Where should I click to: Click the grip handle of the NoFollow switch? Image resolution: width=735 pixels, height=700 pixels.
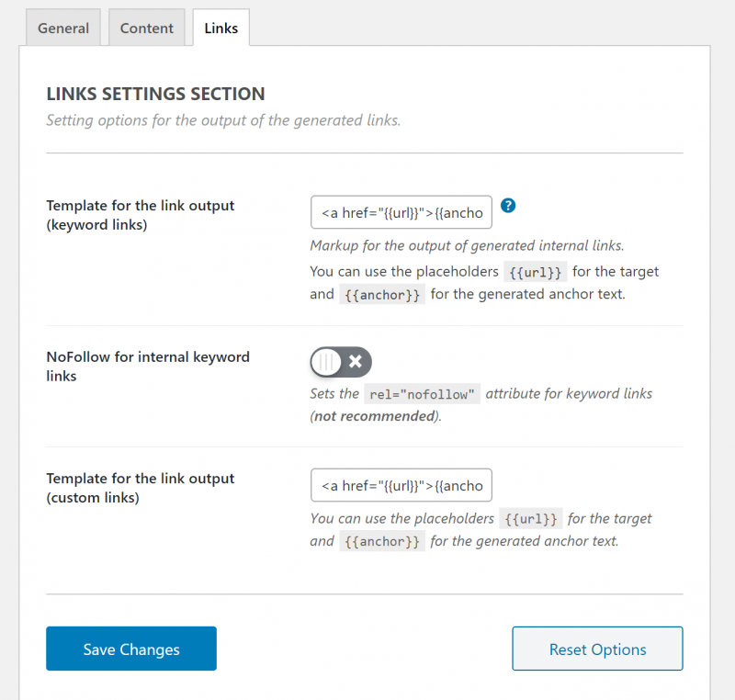click(x=326, y=362)
